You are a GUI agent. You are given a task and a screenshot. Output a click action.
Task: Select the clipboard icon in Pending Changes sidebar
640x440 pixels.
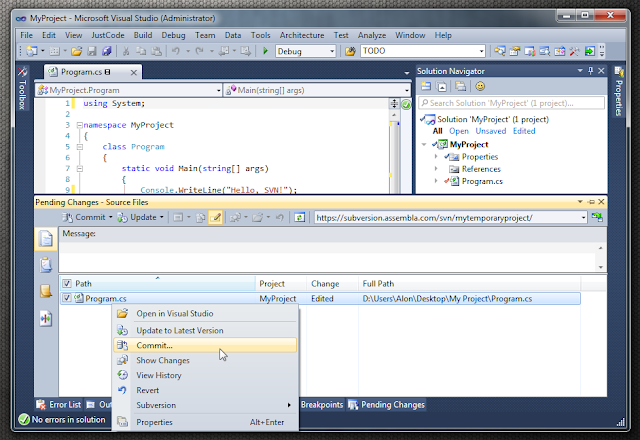46,264
